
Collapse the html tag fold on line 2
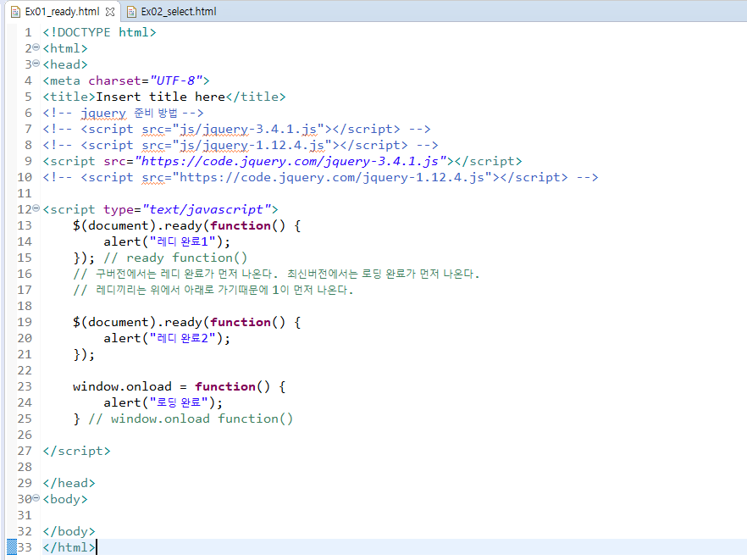[x=36, y=47]
